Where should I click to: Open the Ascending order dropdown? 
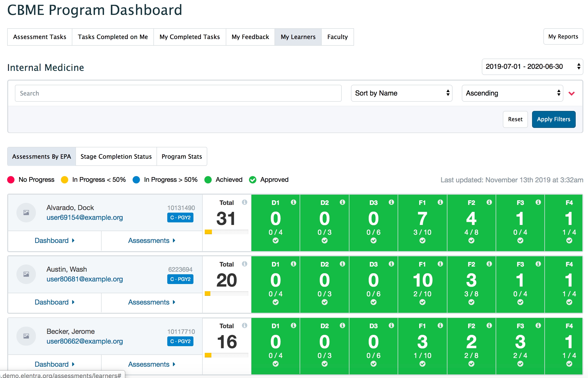coord(512,93)
